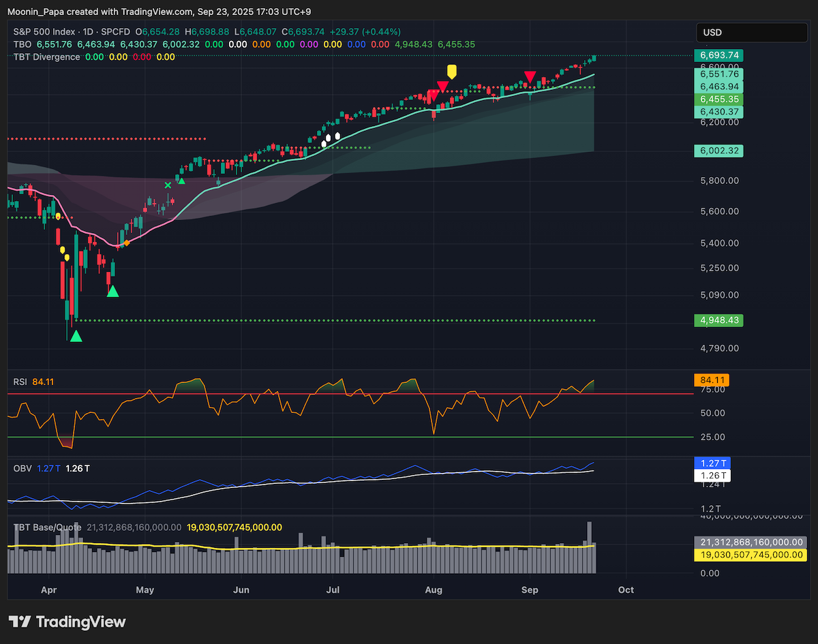Open the USD currency selector
This screenshot has width=818, height=644.
pos(751,33)
